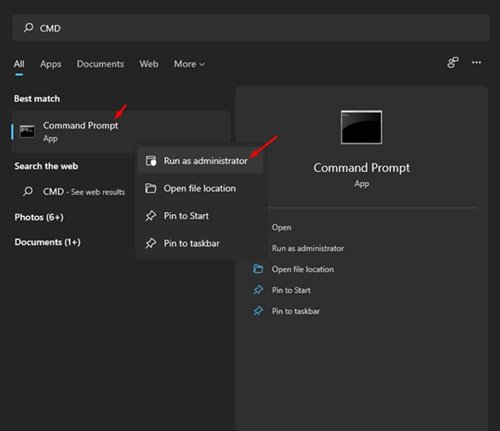Expand the More filter dropdown
The height and width of the screenshot is (431, 500).
189,64
